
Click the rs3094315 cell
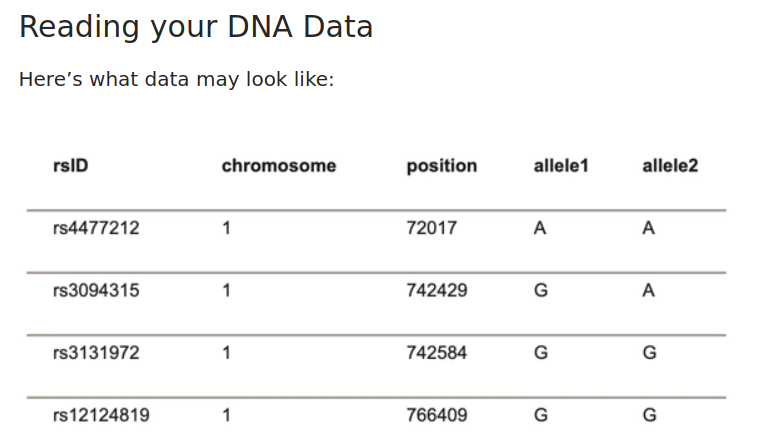pyautogui.click(x=96, y=291)
